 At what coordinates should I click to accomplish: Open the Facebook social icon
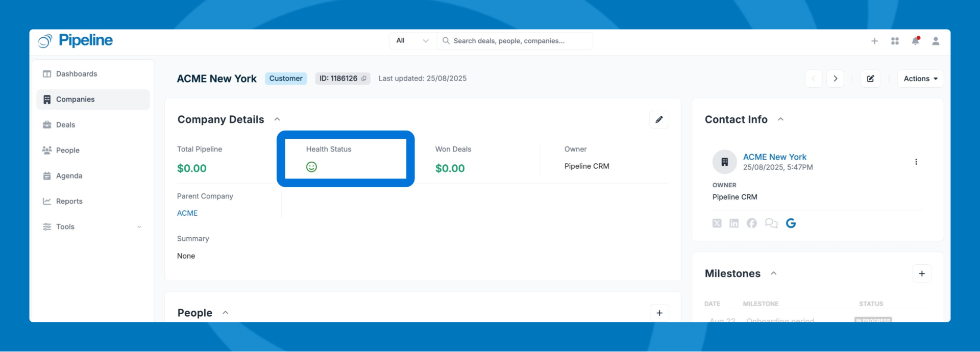[751, 223]
